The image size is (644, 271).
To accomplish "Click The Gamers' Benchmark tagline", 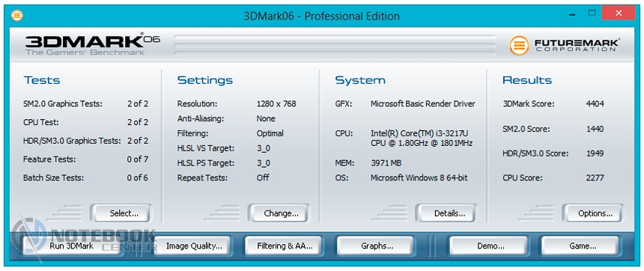I will coord(85,52).
